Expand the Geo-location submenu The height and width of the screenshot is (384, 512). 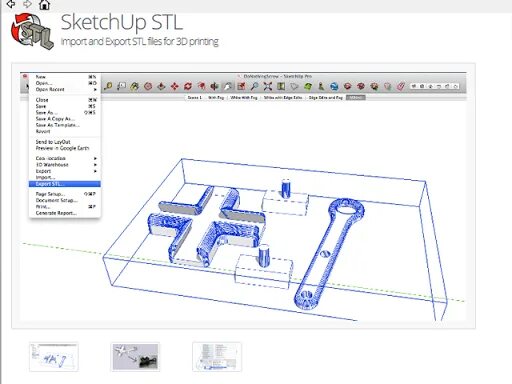[65, 158]
